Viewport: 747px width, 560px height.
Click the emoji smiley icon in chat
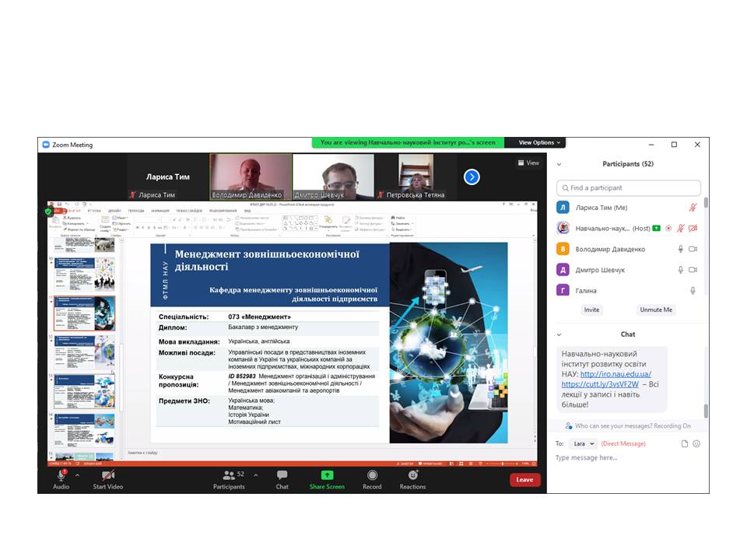pyautogui.click(x=696, y=443)
